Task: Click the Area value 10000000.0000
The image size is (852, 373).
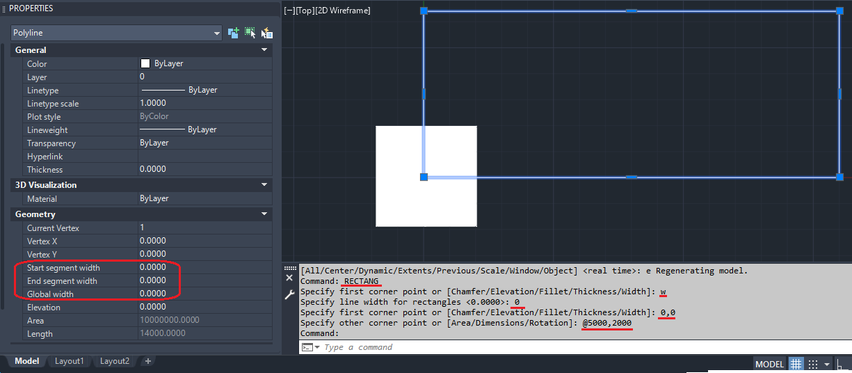Action: point(205,321)
